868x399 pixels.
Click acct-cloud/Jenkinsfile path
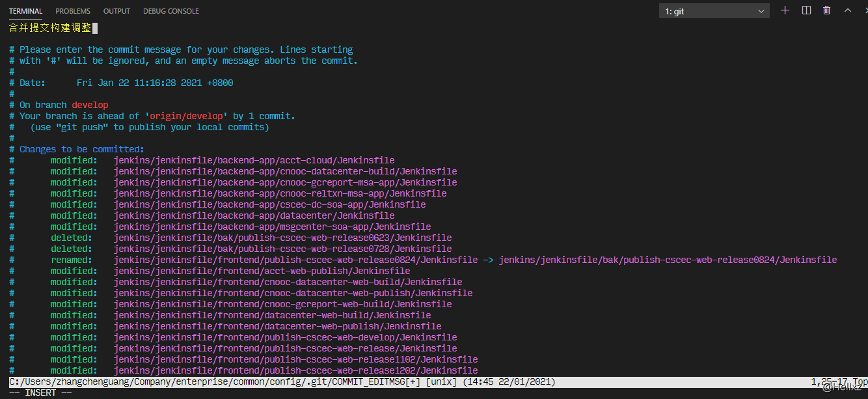pyautogui.click(x=254, y=160)
